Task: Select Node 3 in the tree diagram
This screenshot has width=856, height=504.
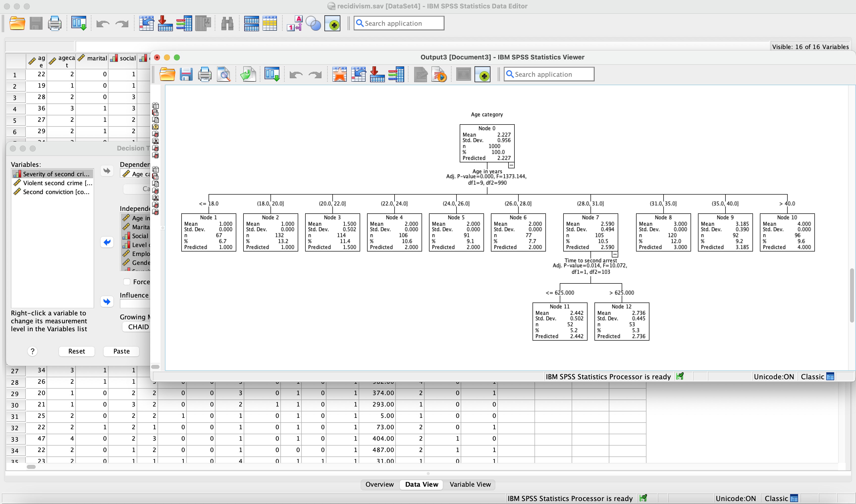Action: 332,232
